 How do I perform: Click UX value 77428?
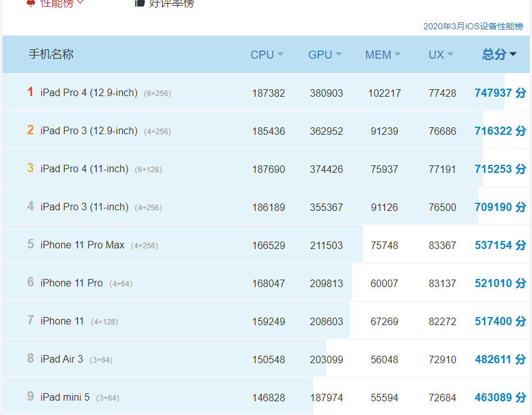coord(442,93)
